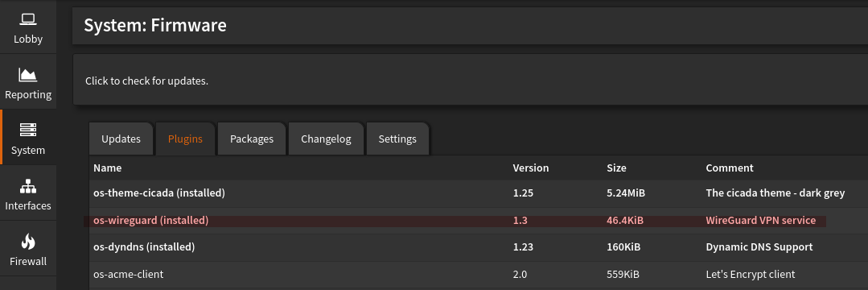Open the firmware Settings tab

coord(397,139)
